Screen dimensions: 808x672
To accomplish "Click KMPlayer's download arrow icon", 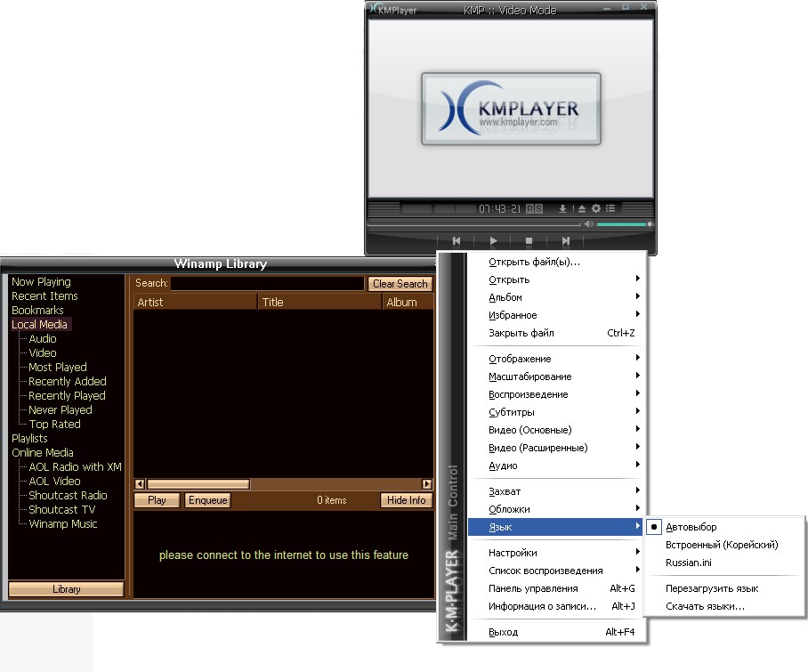I will coord(562,208).
